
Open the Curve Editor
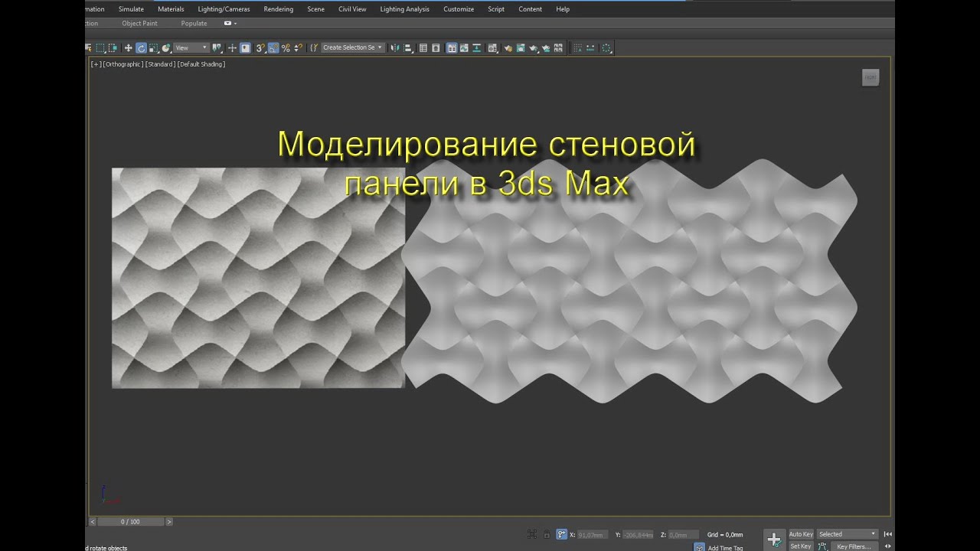(x=464, y=47)
